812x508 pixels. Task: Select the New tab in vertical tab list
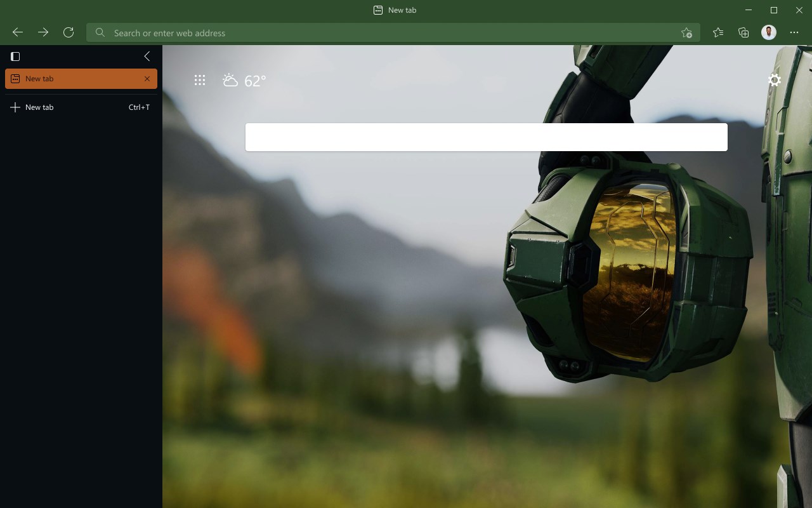coord(81,79)
